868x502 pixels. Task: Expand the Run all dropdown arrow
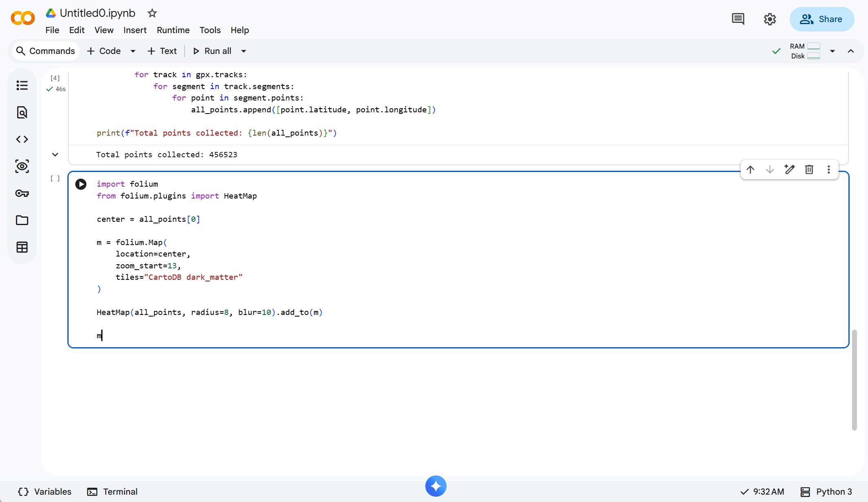click(244, 51)
